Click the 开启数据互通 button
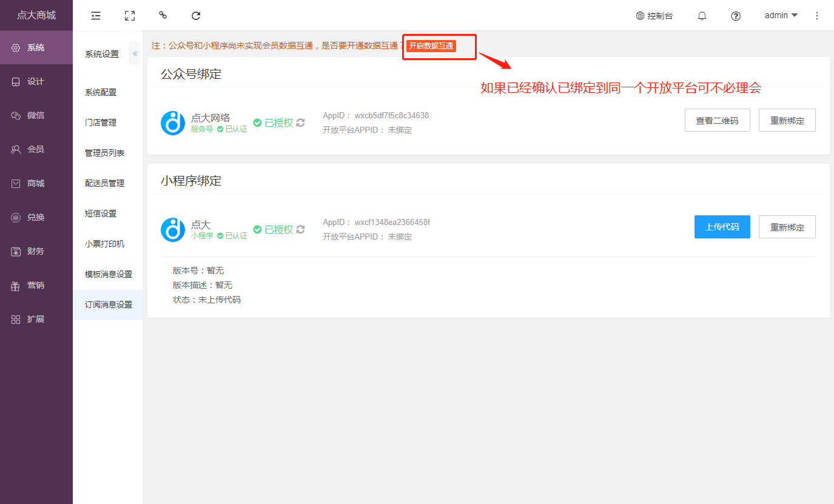This screenshot has width=834, height=504. [431, 46]
